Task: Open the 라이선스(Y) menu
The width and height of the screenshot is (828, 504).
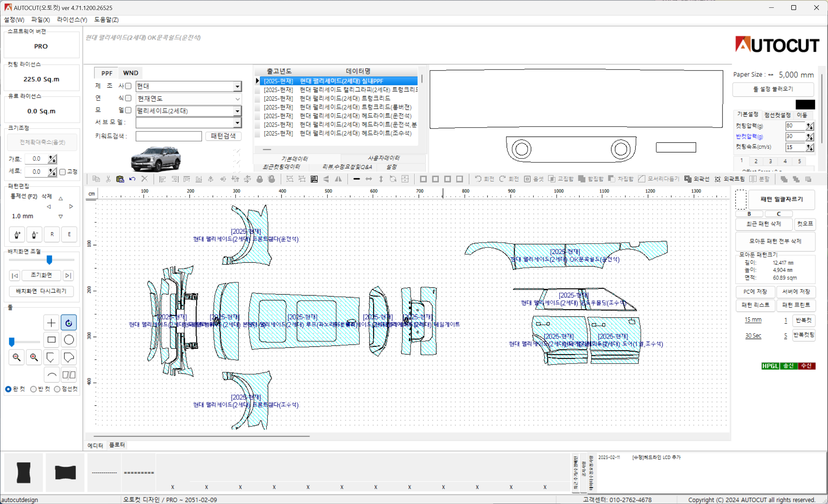Action: [72, 20]
